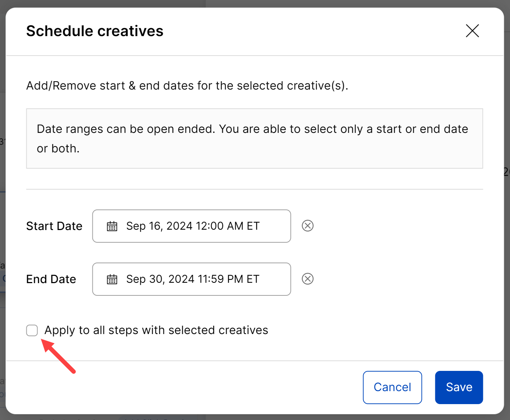510x420 pixels.
Task: Click the 'Schedule creatives' dialog title
Action: point(95,31)
